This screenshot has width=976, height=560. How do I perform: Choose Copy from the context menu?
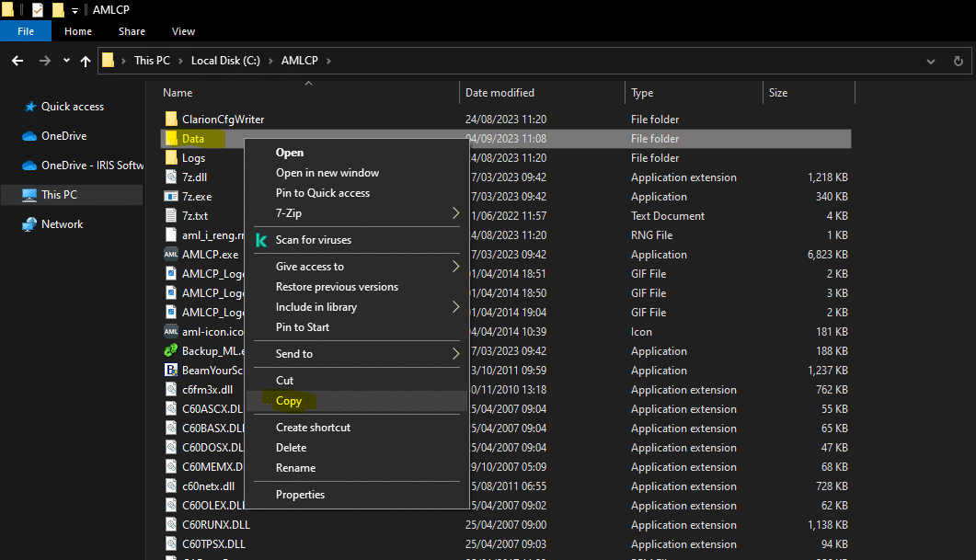357,401
